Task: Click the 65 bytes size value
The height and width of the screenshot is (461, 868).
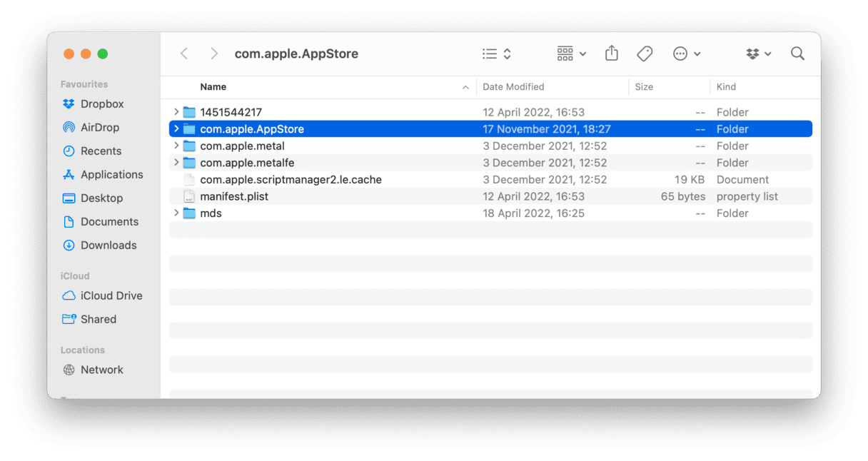Action: tap(683, 196)
